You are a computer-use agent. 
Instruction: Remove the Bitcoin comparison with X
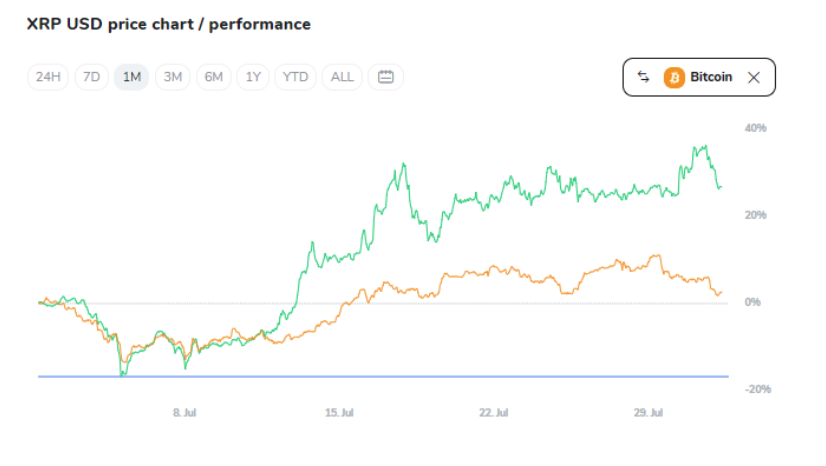click(x=754, y=77)
